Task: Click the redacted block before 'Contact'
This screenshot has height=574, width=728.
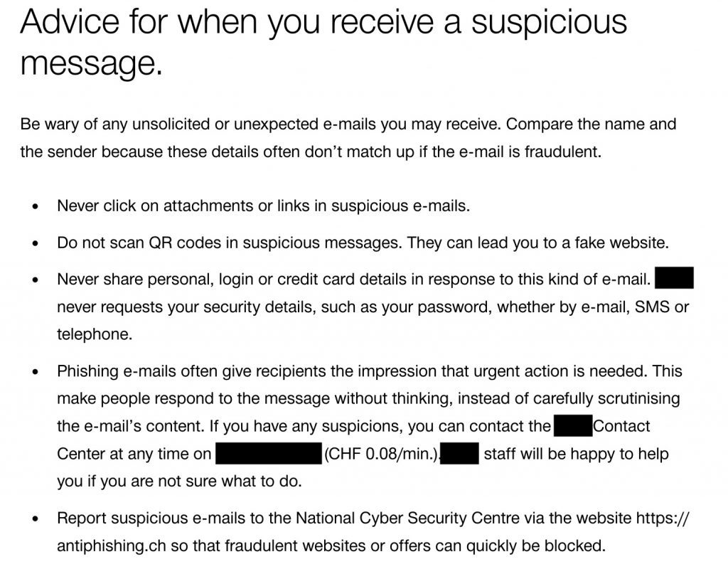Action: [574, 425]
